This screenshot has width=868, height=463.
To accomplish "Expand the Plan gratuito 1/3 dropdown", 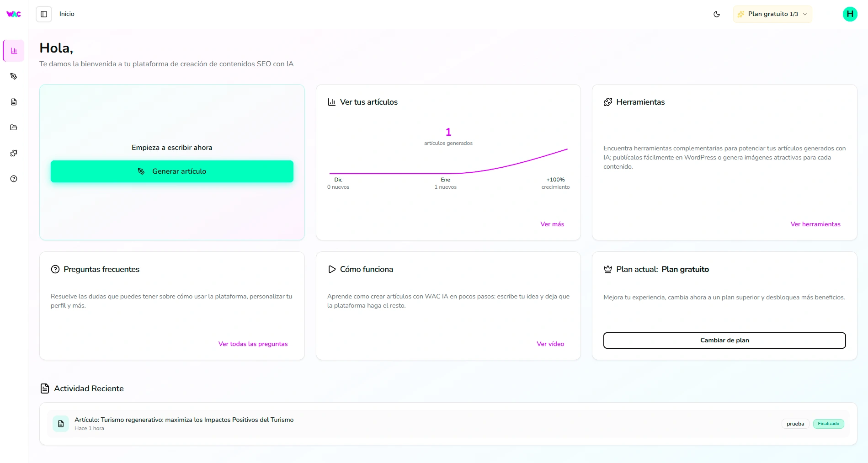I will click(772, 14).
